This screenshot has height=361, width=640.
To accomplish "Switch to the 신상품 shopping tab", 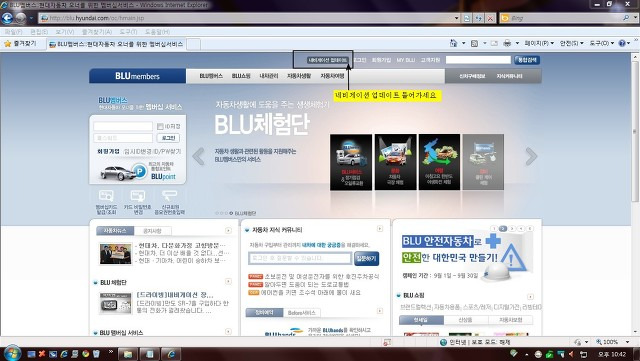I will click(x=465, y=320).
